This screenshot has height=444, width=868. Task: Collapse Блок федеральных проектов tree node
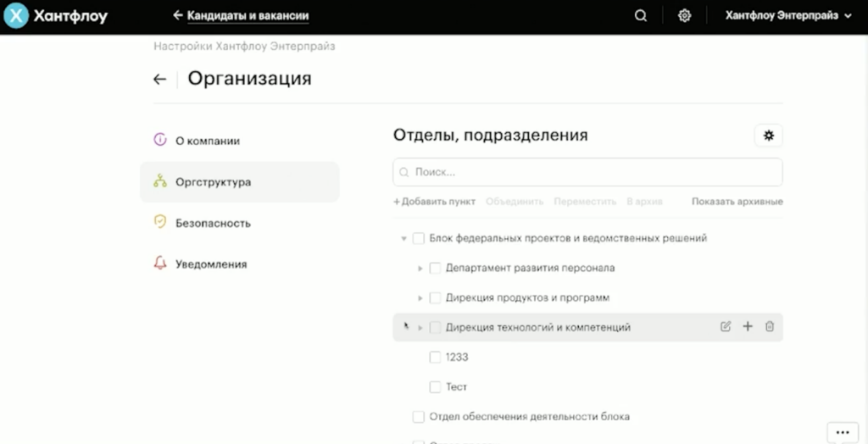coord(403,239)
